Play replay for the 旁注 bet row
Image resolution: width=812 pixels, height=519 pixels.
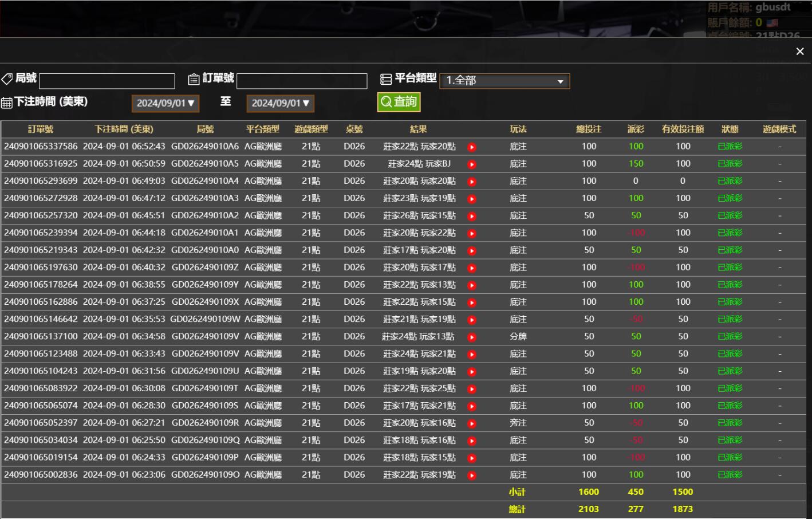tap(472, 424)
